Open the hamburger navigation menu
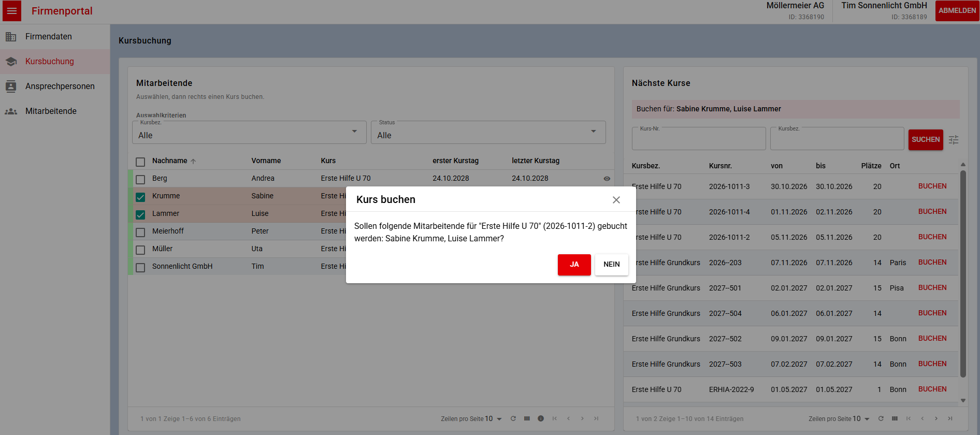The width and height of the screenshot is (980, 435). [12, 11]
